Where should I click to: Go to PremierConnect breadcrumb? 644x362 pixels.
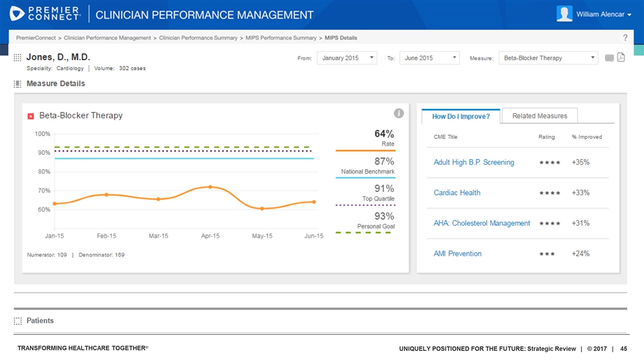pos(36,38)
